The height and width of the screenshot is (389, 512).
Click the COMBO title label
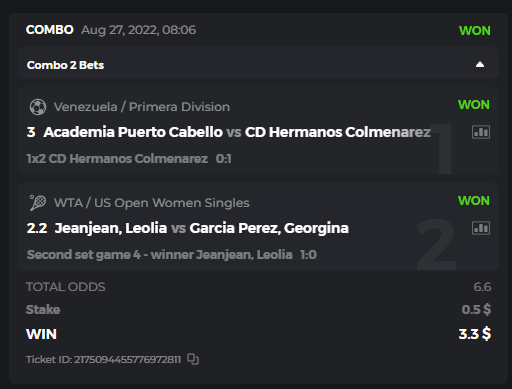(50, 30)
